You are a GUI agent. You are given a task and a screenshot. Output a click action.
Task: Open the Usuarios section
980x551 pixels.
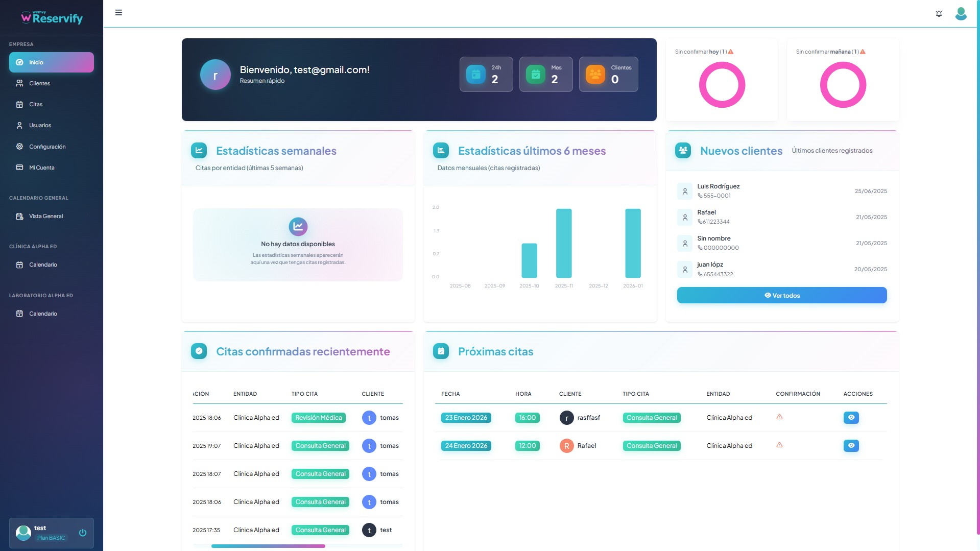tap(40, 125)
